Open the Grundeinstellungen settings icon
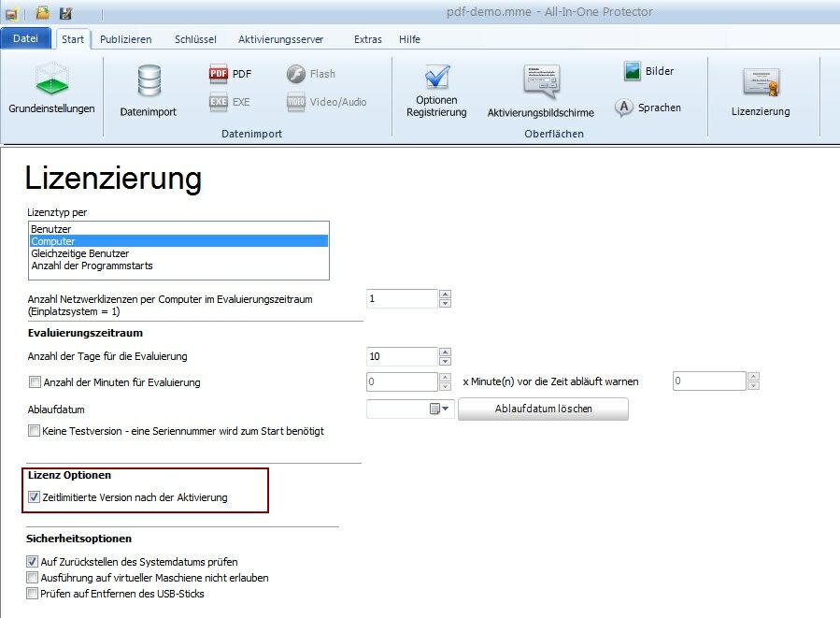This screenshot has width=840, height=618. pyautogui.click(x=52, y=79)
